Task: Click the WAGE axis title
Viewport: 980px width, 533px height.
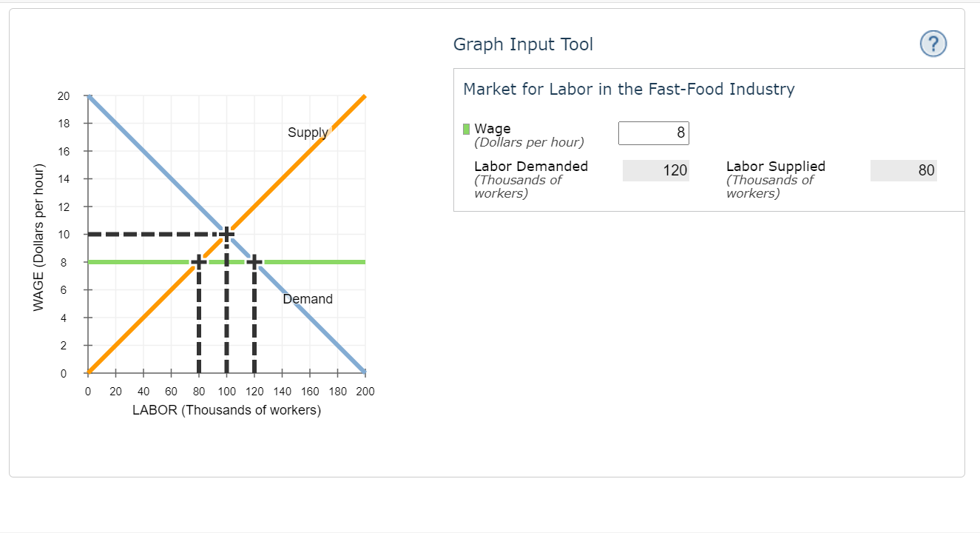Action: click(x=41, y=234)
